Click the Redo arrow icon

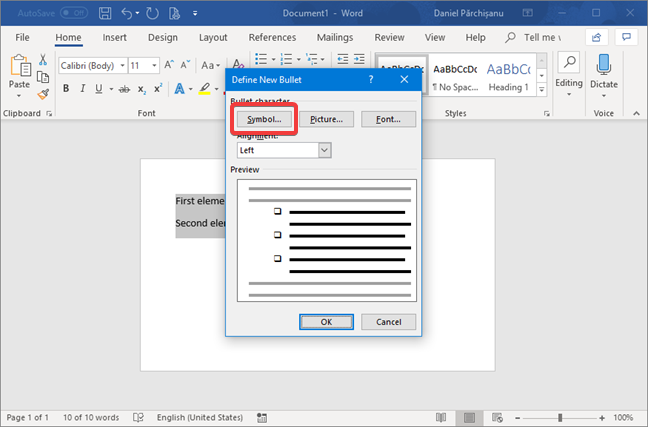coord(152,13)
